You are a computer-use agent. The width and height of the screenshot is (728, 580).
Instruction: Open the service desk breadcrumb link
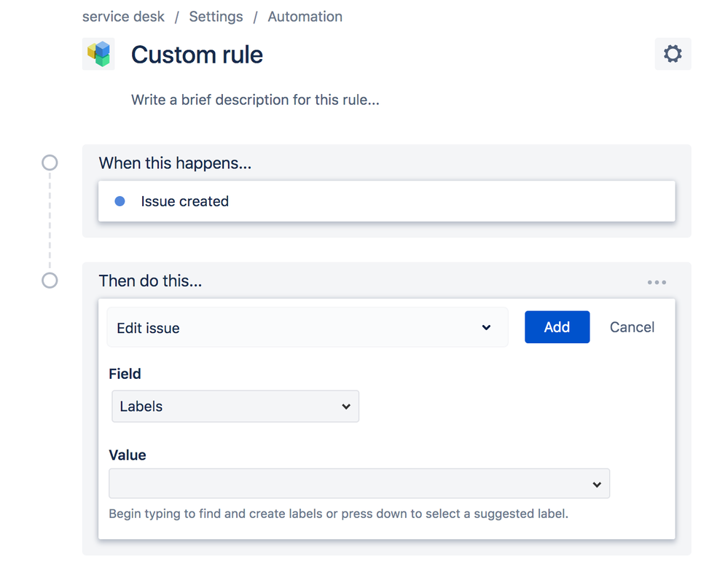(x=122, y=16)
